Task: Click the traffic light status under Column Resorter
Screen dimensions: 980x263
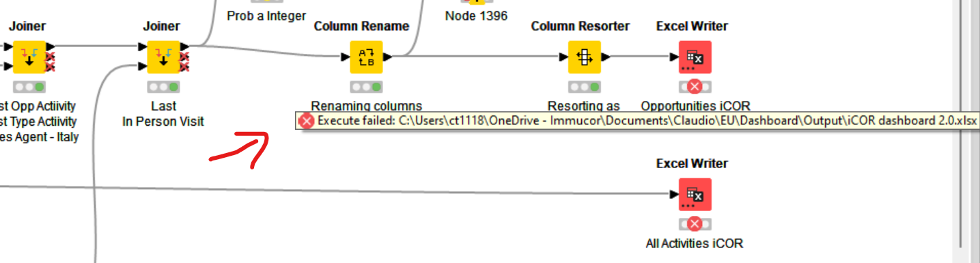Action: (585, 87)
